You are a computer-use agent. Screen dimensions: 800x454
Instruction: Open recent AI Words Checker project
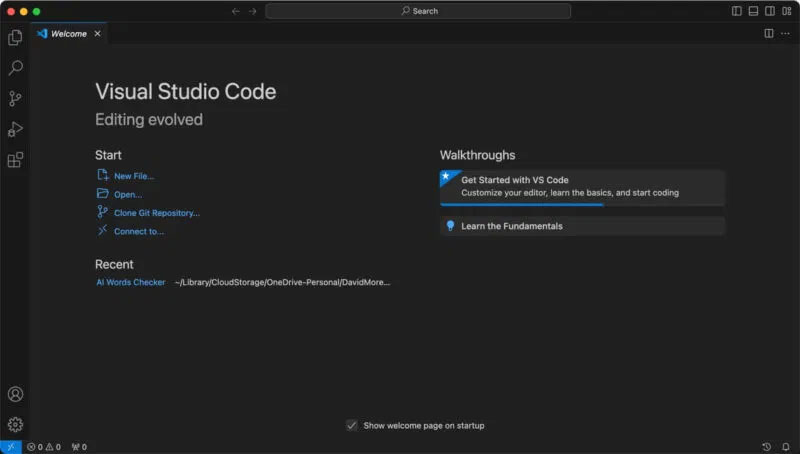pos(131,282)
